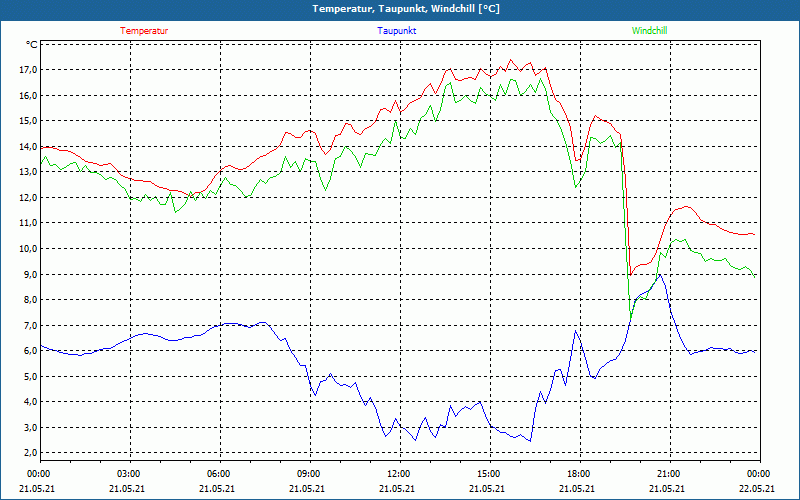Click the 11,0 y-axis value
The image size is (800, 500).
click(x=29, y=223)
